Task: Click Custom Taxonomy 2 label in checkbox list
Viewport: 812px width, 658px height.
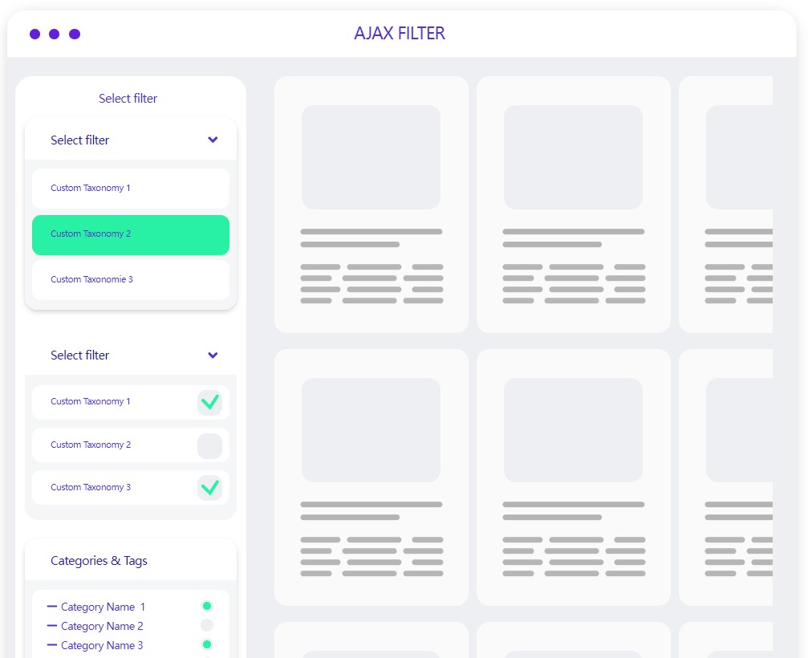Action: click(x=91, y=445)
